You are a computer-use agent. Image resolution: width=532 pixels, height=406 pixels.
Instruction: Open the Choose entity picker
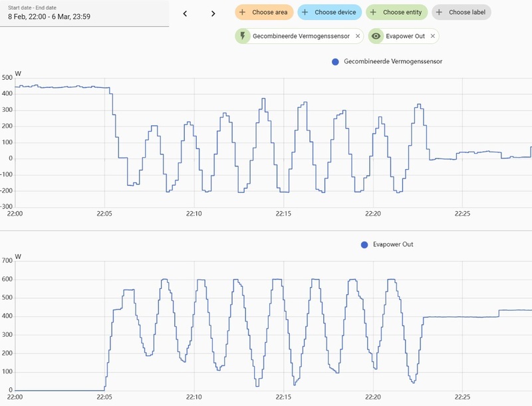click(x=396, y=12)
